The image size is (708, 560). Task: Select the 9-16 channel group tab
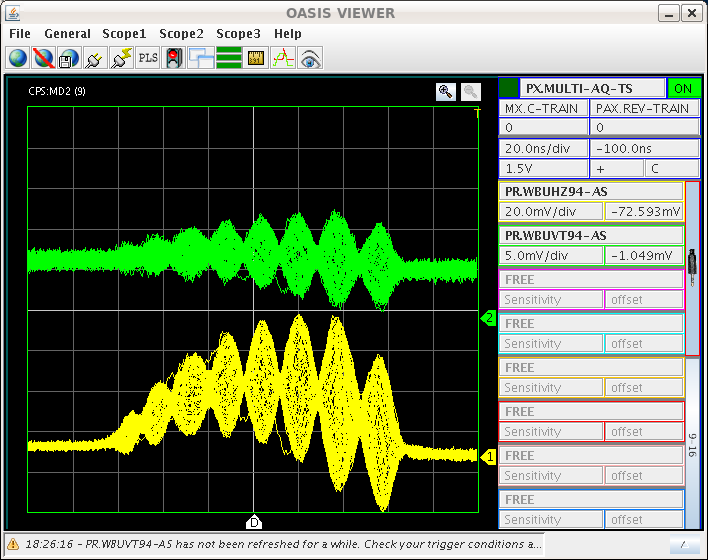[x=693, y=443]
